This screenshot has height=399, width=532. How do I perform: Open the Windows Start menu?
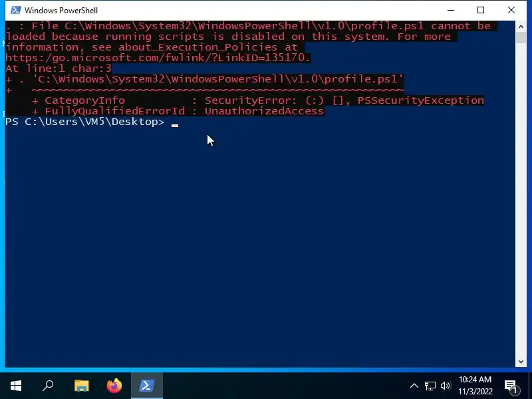coord(16,386)
